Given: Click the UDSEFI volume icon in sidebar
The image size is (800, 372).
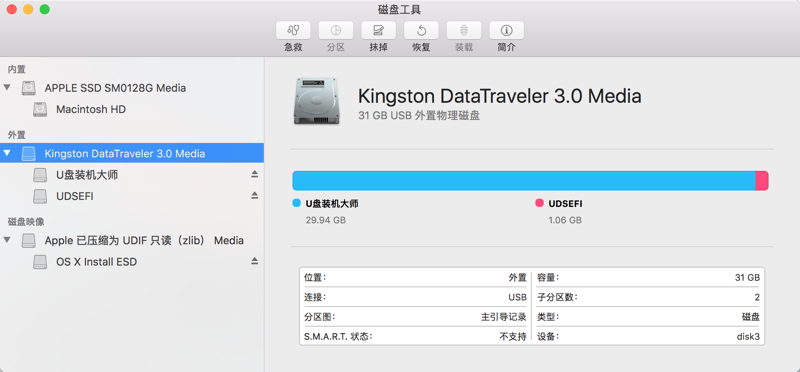Looking at the screenshot, I should coord(40,196).
